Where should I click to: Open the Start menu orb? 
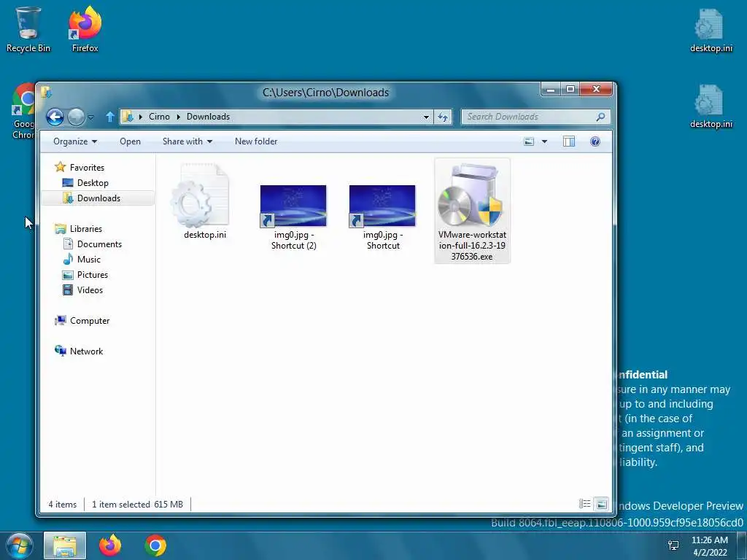pyautogui.click(x=18, y=545)
